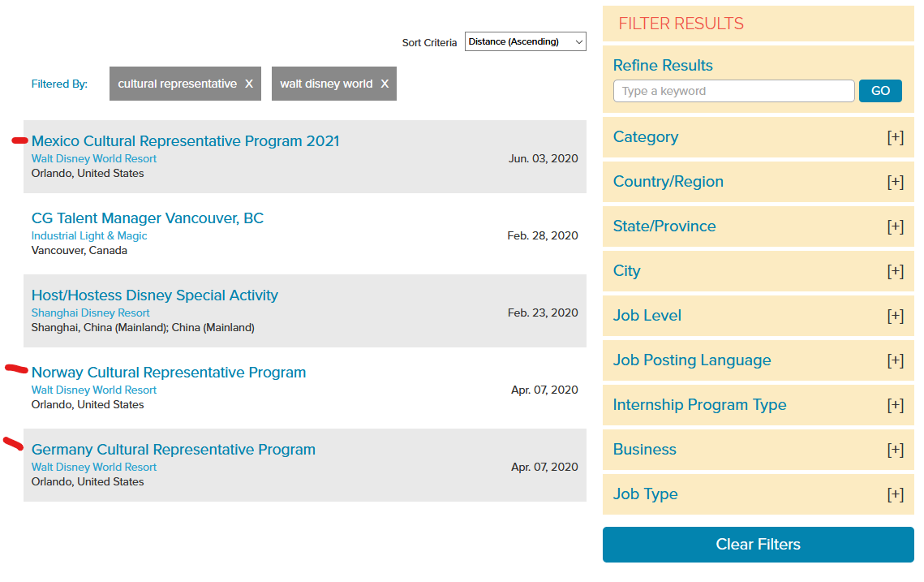924x582 pixels.
Task: Expand the Business filter section
Action: point(895,450)
